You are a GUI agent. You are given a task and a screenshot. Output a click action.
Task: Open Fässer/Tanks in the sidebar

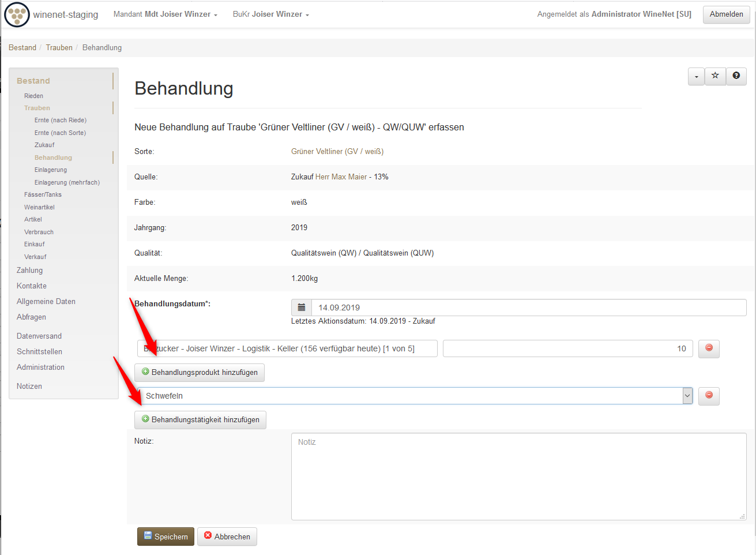43,195
